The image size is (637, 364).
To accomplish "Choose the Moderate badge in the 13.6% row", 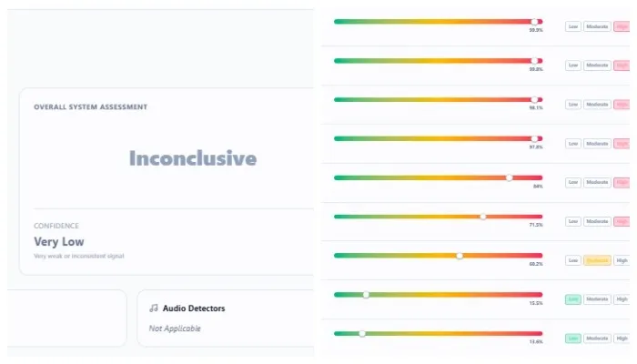I will (597, 339).
